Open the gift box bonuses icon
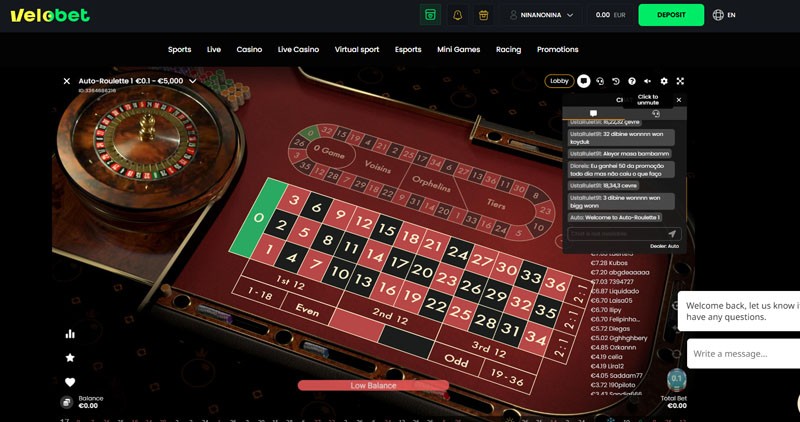800x422 pixels. [483, 15]
